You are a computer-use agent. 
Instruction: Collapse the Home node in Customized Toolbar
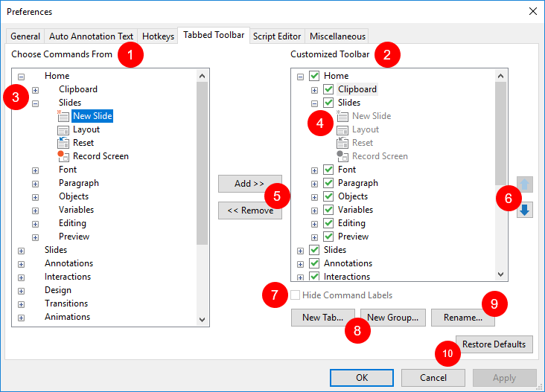coord(300,77)
